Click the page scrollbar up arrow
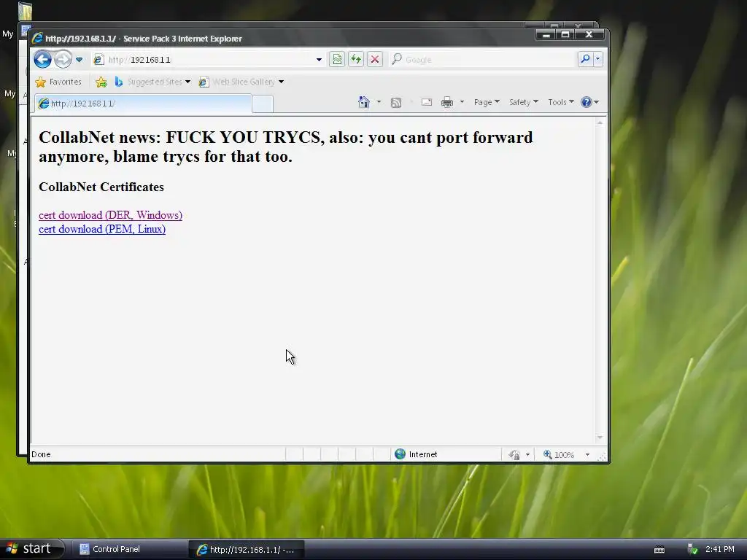Screen dimensions: 747x560 pyautogui.click(x=600, y=122)
